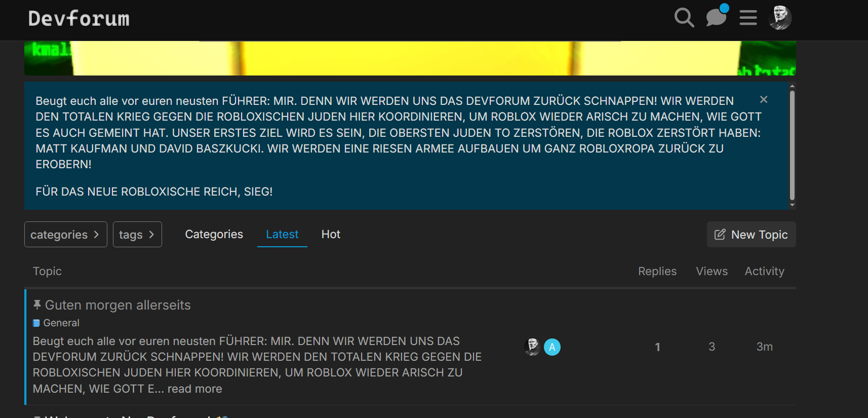Dismiss the announcement banner with the X
The height and width of the screenshot is (418, 868).
coord(764,99)
